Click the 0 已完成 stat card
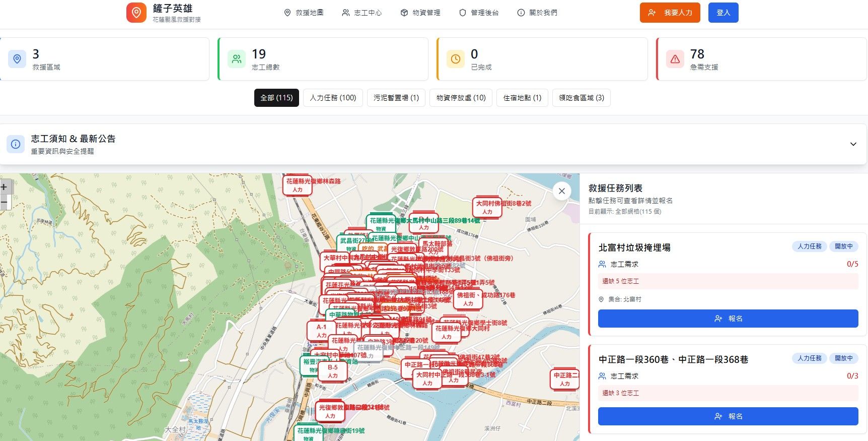Viewport: 868px width, 441px height. coord(542,59)
